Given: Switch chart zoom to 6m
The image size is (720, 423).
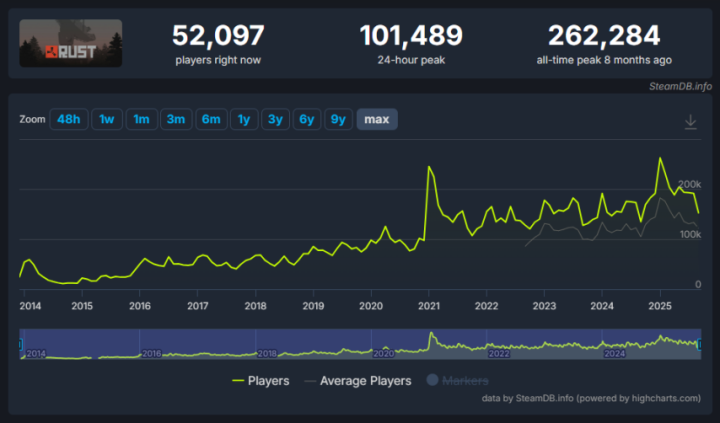Looking at the screenshot, I should 211,119.
